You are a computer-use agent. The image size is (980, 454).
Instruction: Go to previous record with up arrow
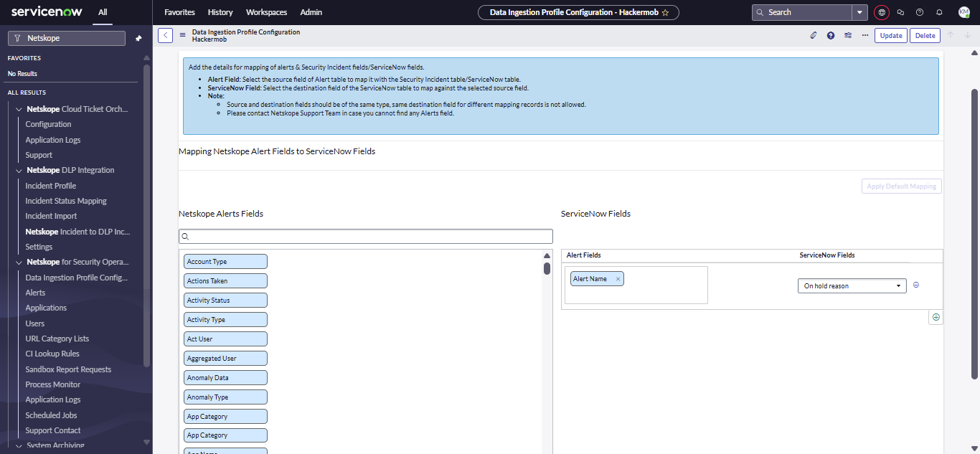coord(951,35)
